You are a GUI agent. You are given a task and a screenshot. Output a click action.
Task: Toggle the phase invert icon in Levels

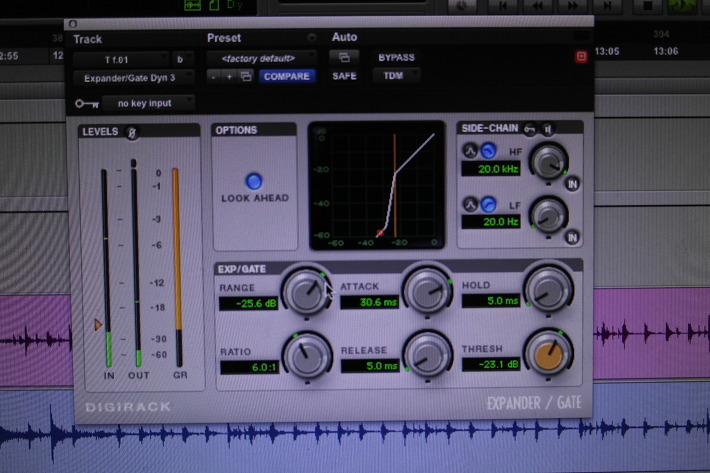click(x=132, y=133)
